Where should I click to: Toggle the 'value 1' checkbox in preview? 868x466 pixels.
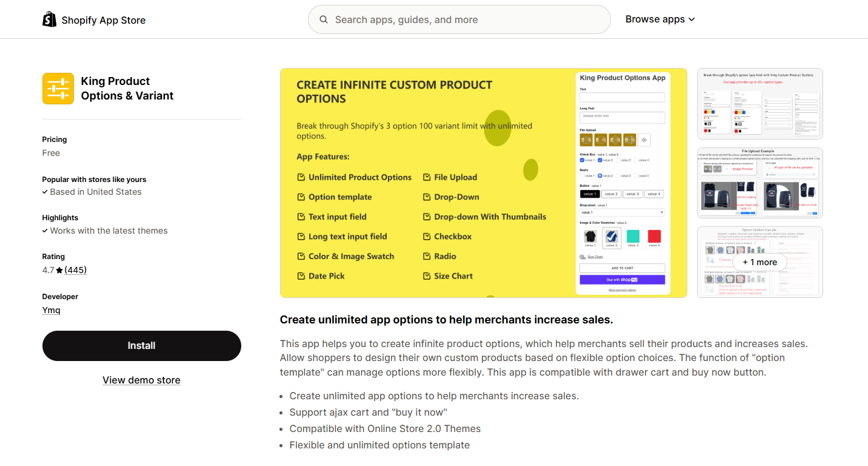pyautogui.click(x=583, y=160)
